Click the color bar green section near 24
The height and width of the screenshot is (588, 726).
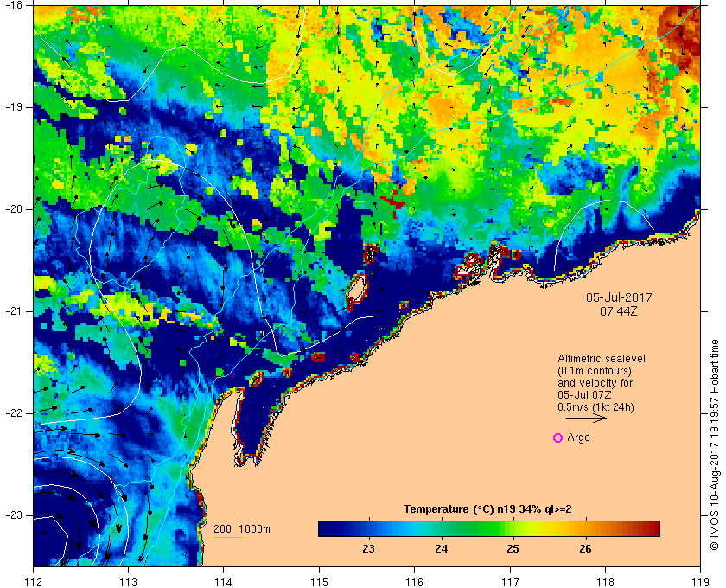pos(442,528)
